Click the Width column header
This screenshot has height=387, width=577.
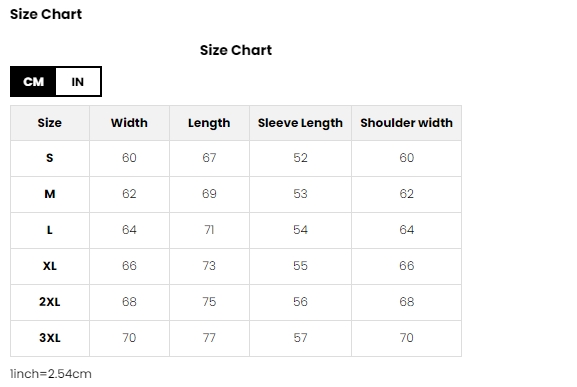(129, 123)
